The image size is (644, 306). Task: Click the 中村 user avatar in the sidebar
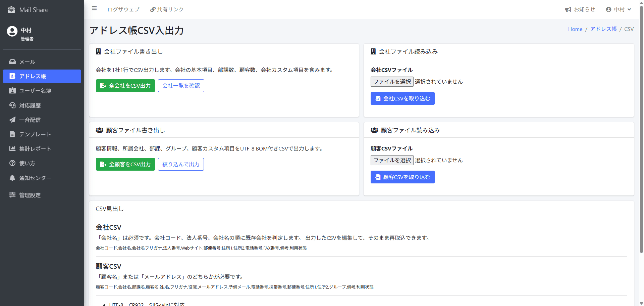[12, 31]
